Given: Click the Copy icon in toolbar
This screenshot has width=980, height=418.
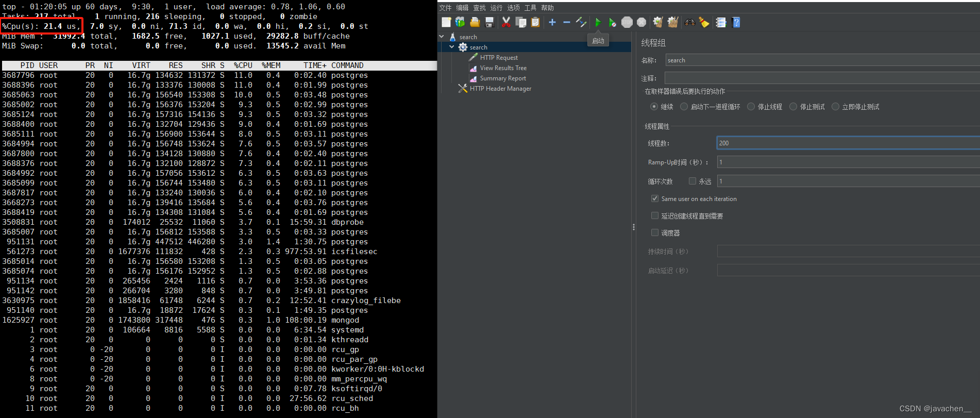Looking at the screenshot, I should 521,22.
